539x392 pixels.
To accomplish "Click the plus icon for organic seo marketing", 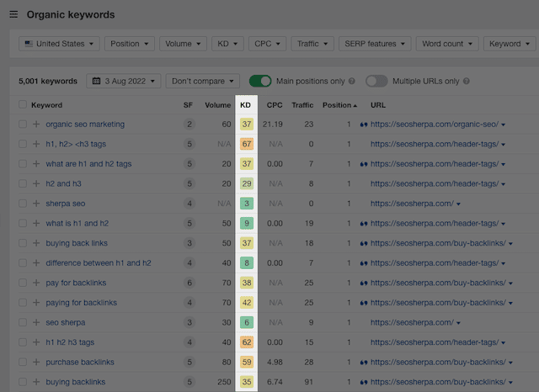I will 36,124.
